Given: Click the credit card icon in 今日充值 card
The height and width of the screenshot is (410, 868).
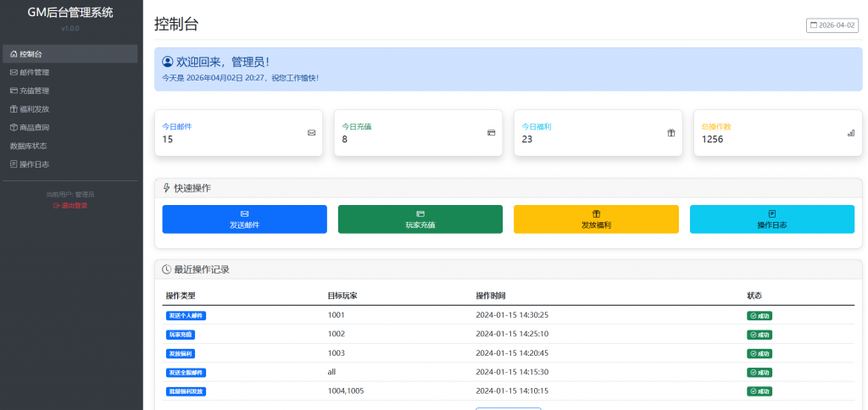Looking at the screenshot, I should tap(491, 133).
